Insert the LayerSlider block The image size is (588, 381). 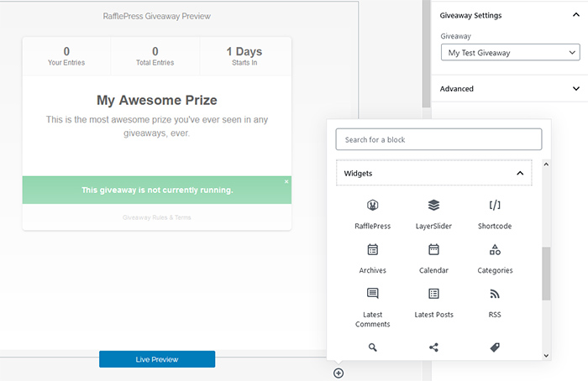tap(433, 214)
